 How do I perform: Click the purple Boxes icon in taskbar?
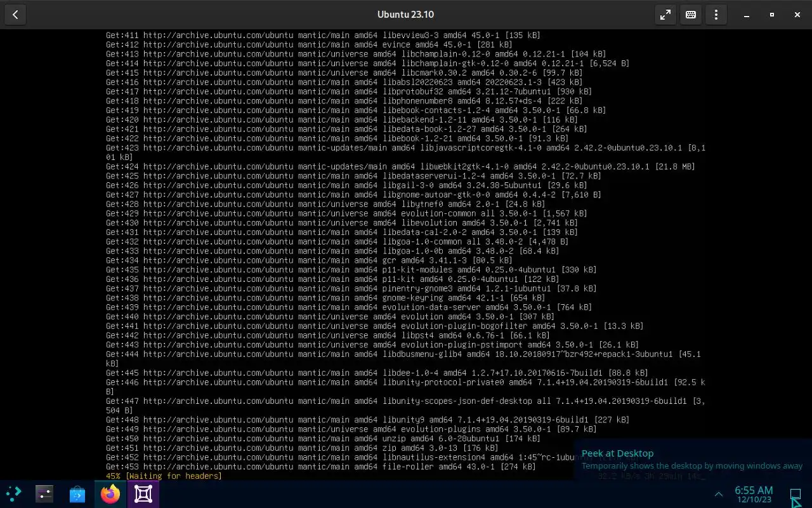point(143,493)
